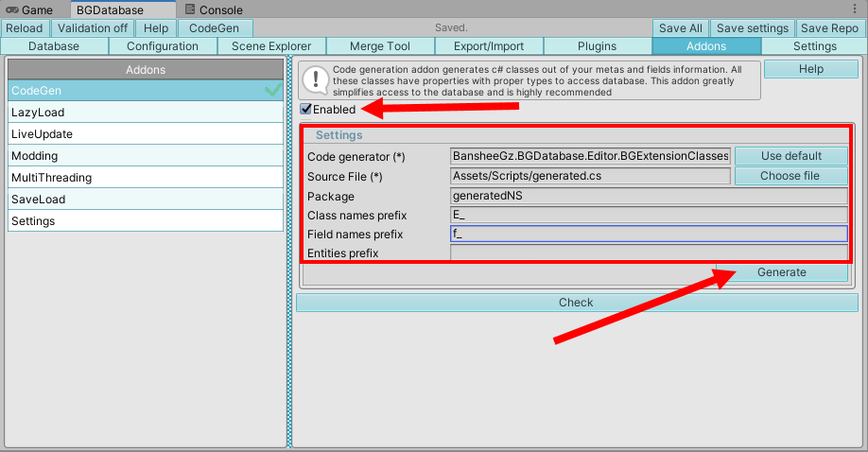868x452 pixels.
Task: Click the Generate button
Action: point(782,272)
